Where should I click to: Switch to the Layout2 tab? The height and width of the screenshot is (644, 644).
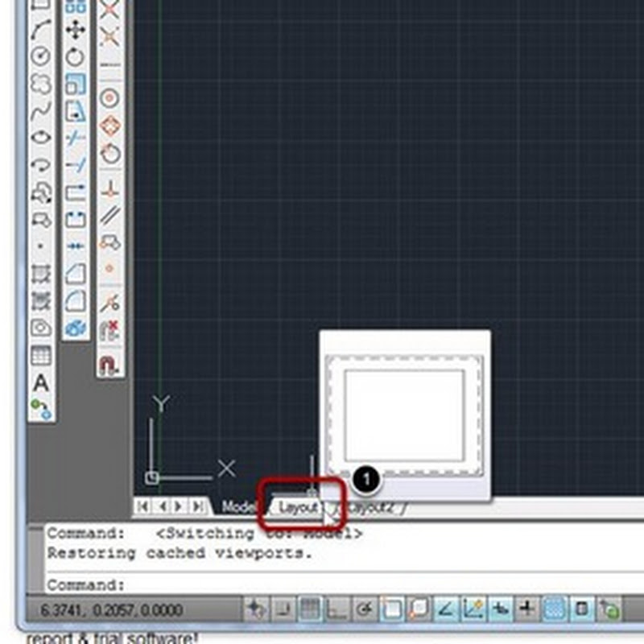coord(370,508)
